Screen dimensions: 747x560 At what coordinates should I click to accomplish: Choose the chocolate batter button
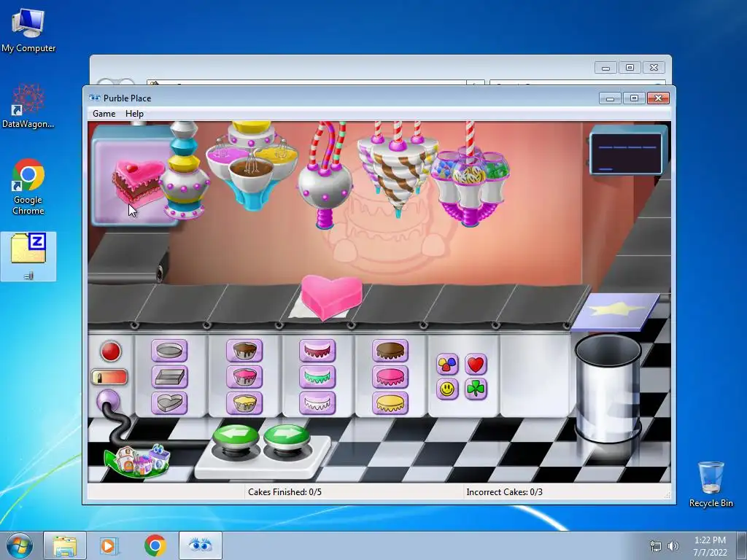click(244, 351)
